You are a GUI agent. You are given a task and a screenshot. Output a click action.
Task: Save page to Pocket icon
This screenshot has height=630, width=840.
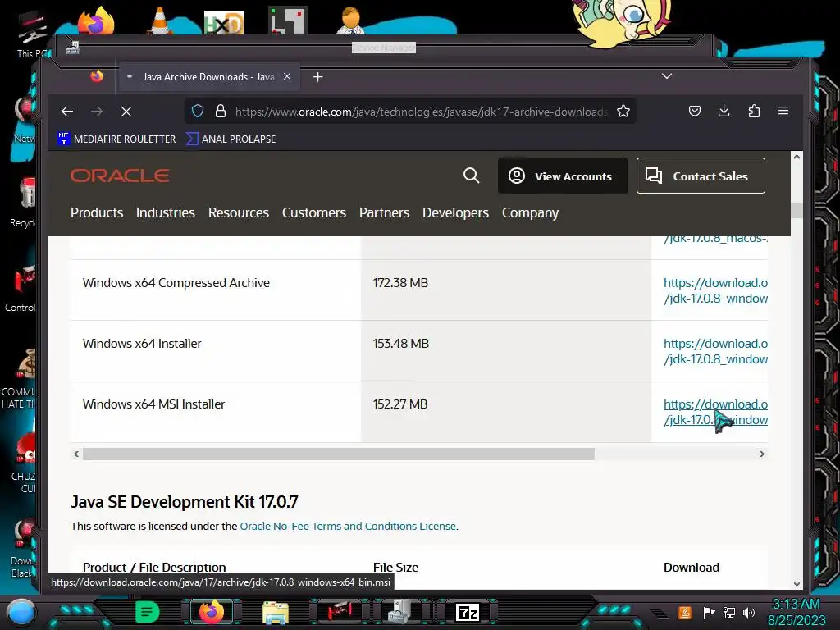tap(694, 111)
